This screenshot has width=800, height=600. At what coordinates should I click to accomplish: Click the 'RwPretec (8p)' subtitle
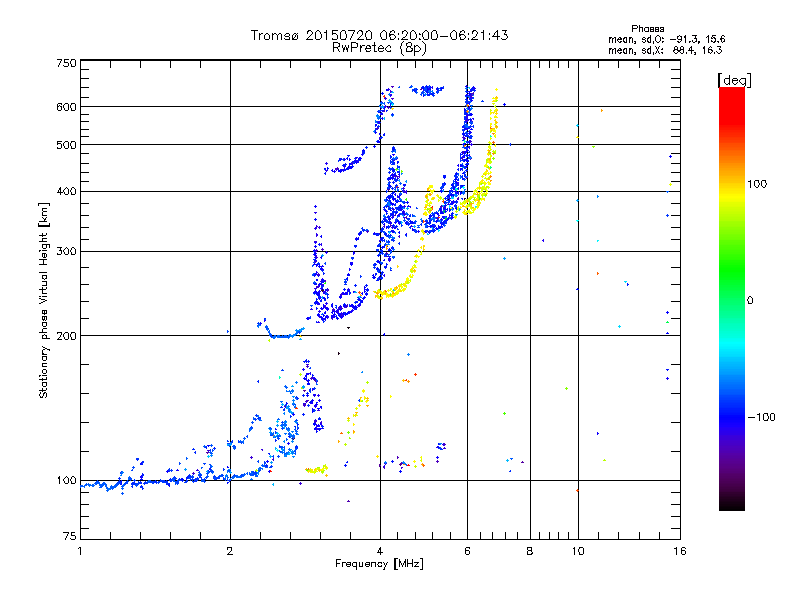[379, 48]
